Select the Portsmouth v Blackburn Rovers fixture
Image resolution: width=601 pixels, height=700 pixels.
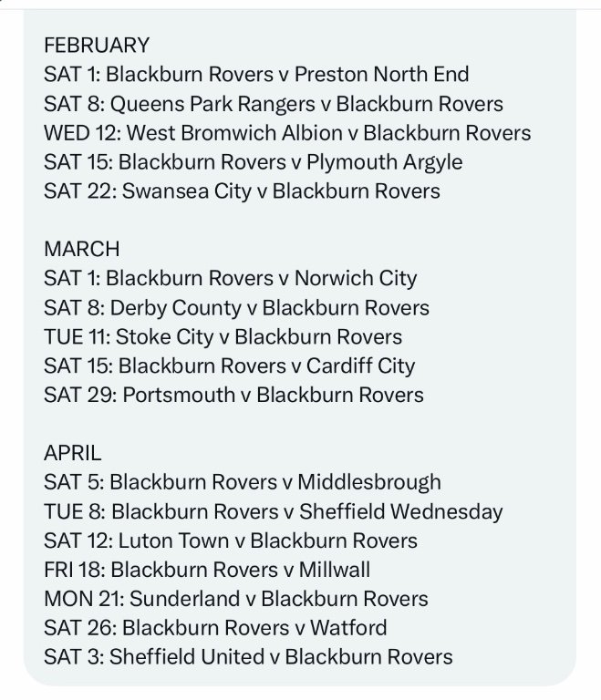(233, 395)
